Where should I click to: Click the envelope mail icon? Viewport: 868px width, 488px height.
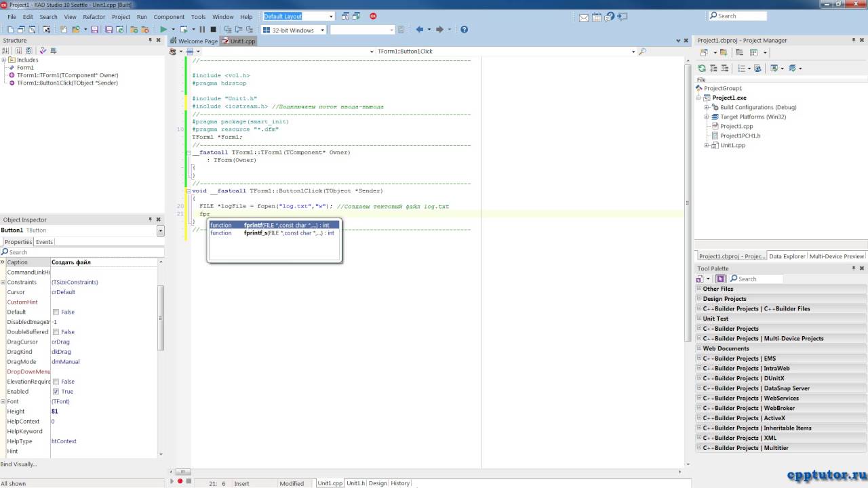pyautogui.click(x=584, y=17)
